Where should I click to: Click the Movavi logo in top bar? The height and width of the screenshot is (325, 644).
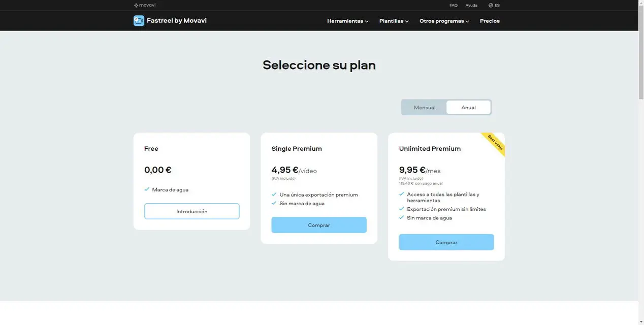145,5
